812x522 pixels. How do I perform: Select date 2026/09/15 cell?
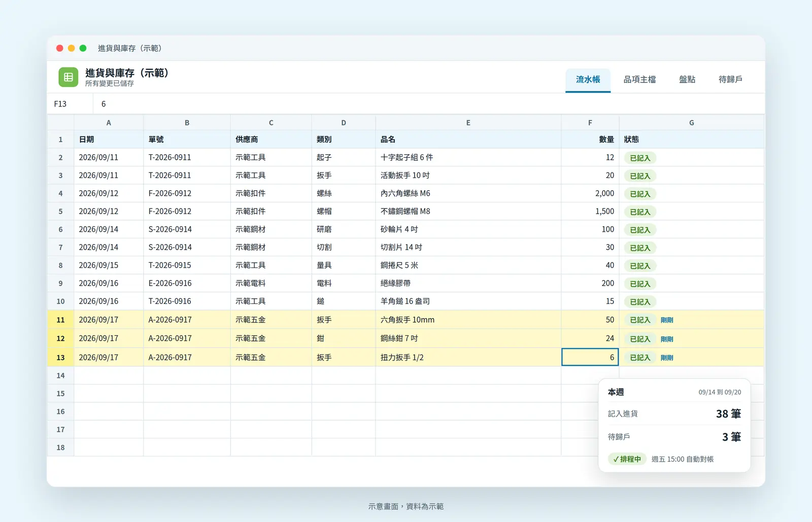(109, 265)
